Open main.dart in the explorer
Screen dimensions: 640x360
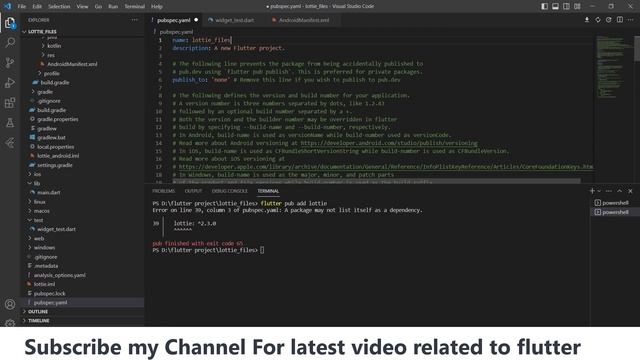click(49, 192)
